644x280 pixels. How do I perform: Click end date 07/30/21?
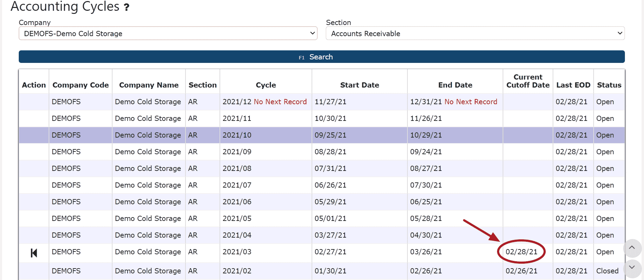click(x=426, y=185)
